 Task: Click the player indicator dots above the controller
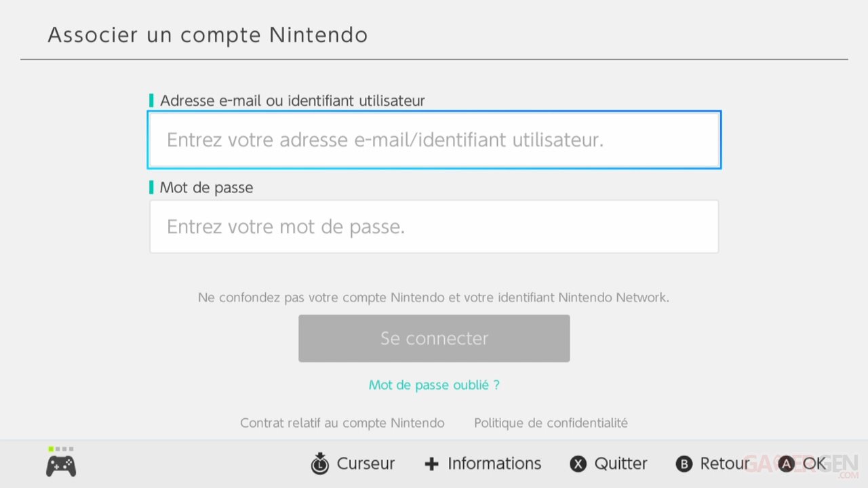[x=61, y=449]
